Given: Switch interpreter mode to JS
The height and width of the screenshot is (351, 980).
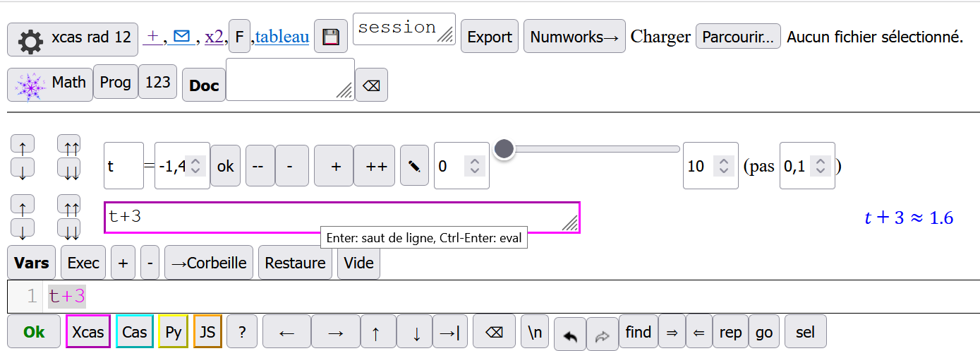Looking at the screenshot, I should point(207,332).
